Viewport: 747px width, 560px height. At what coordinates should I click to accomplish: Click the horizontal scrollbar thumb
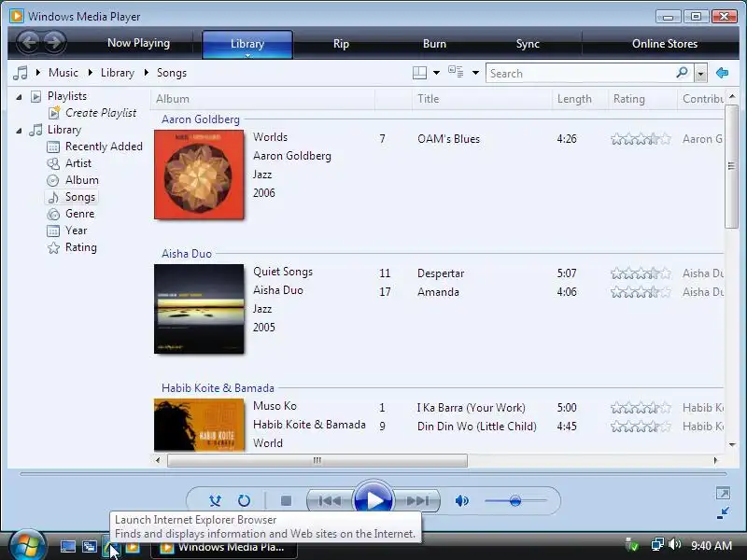[317, 460]
